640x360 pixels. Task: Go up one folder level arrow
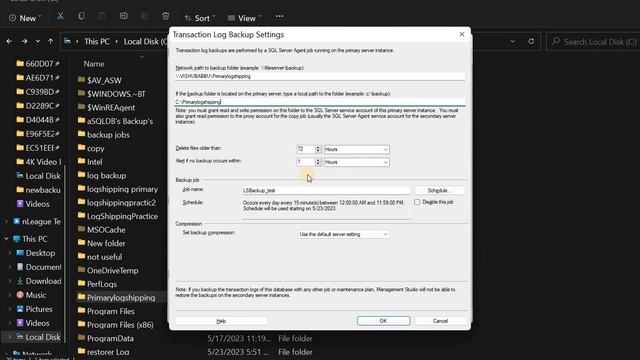coord(51,41)
